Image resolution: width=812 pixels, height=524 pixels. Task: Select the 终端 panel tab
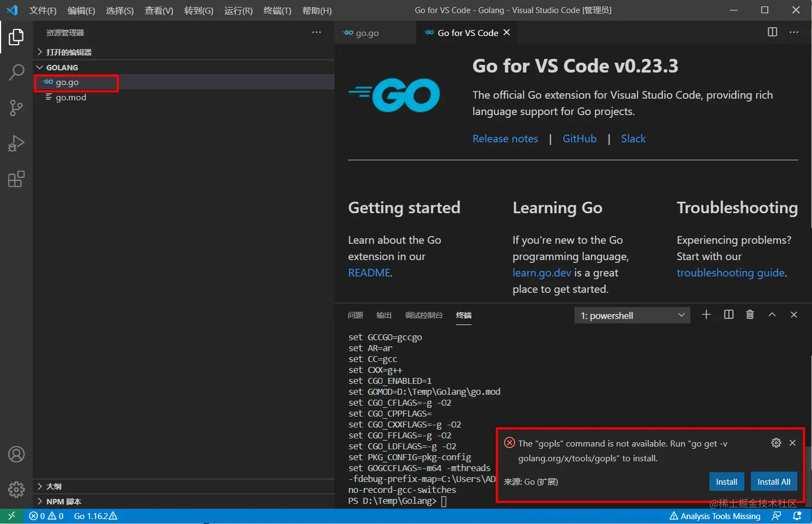point(464,315)
